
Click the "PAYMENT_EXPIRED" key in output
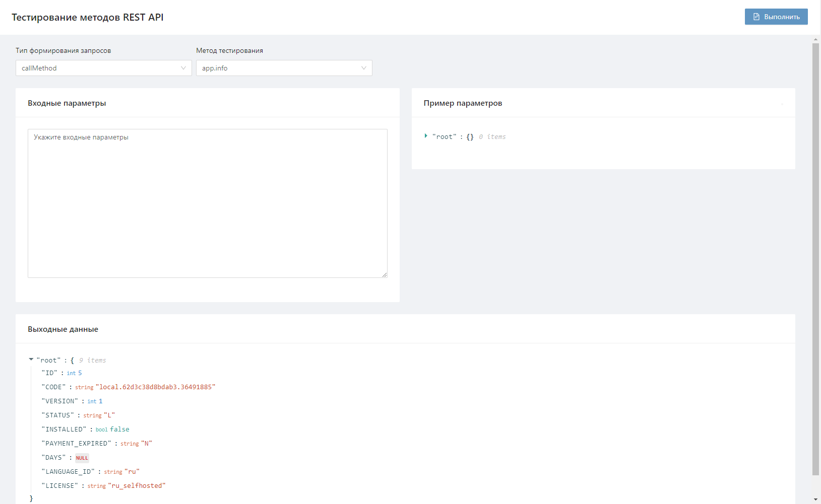[76, 444]
